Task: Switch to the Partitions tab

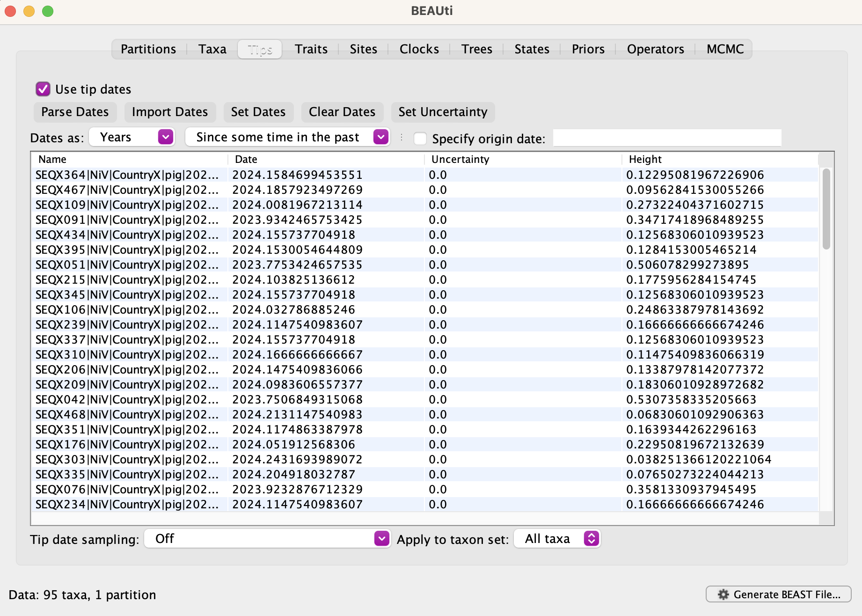Action: [x=148, y=49]
